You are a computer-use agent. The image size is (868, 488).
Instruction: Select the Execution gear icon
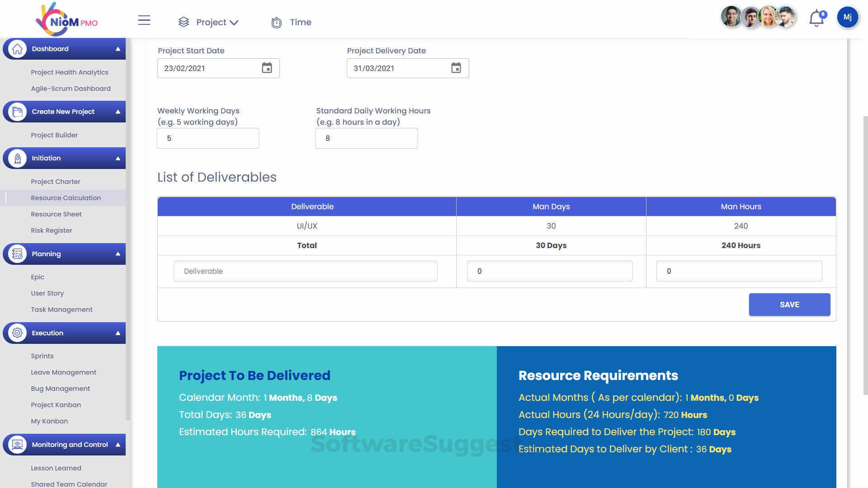(x=17, y=333)
